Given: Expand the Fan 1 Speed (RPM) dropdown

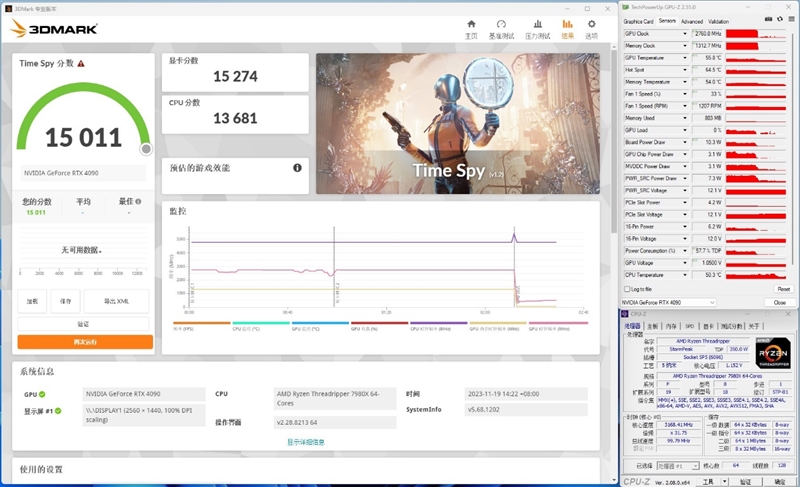Looking at the screenshot, I should click(685, 106).
